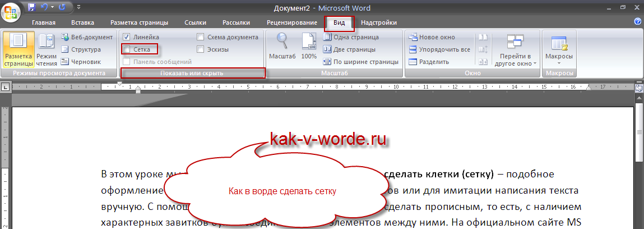
Task: Toggle Схема документа checkbox
Action: click(x=201, y=37)
